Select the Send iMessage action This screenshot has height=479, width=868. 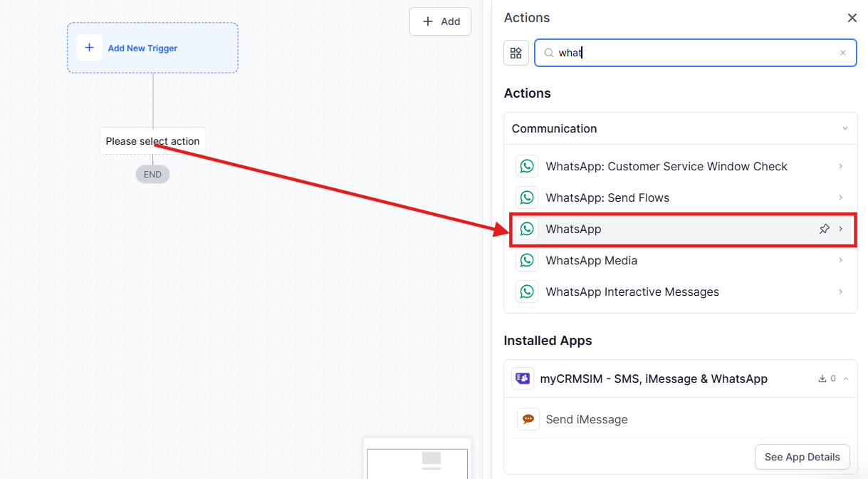click(586, 419)
